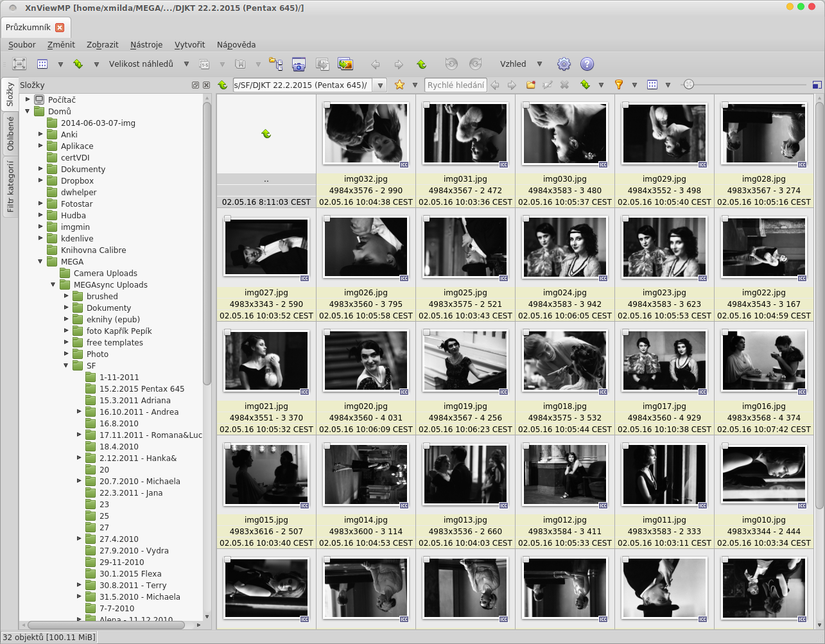This screenshot has width=825, height=644.
Task: Expand the 16.10.2011 - Andrea folder
Action: (x=79, y=412)
